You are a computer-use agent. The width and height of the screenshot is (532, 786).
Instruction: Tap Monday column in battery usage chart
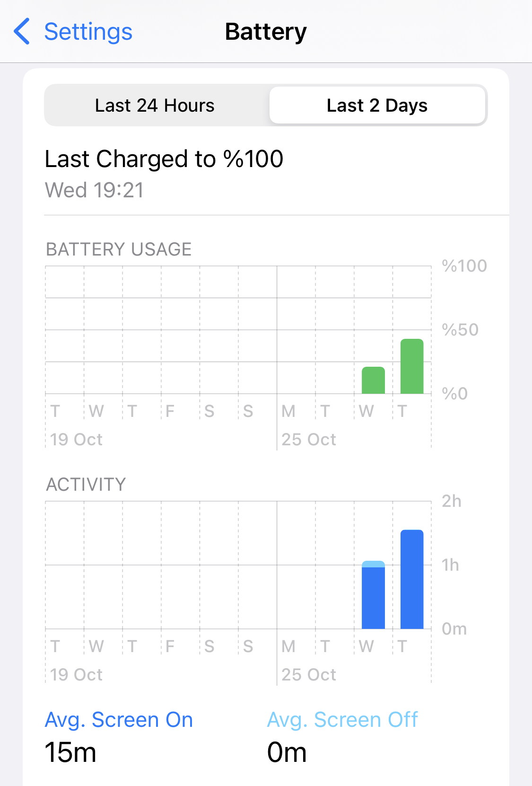296,330
